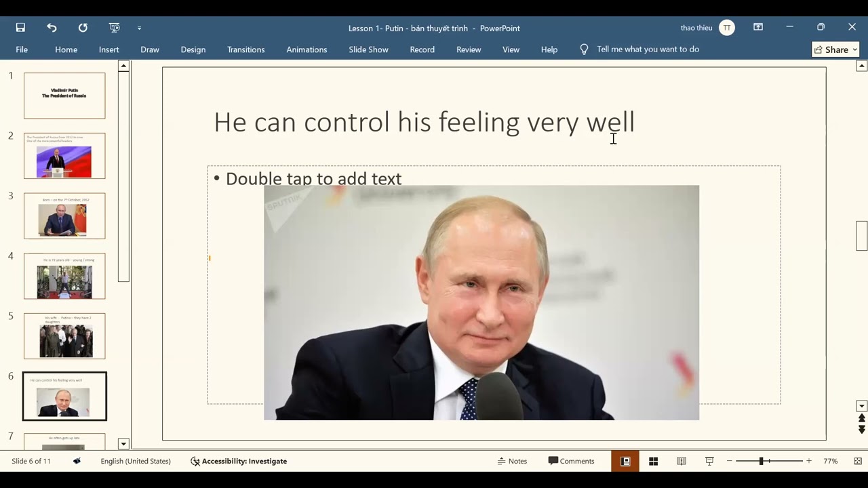Open Ribbon Display Options icon
This screenshot has width=868, height=488.
tap(758, 27)
